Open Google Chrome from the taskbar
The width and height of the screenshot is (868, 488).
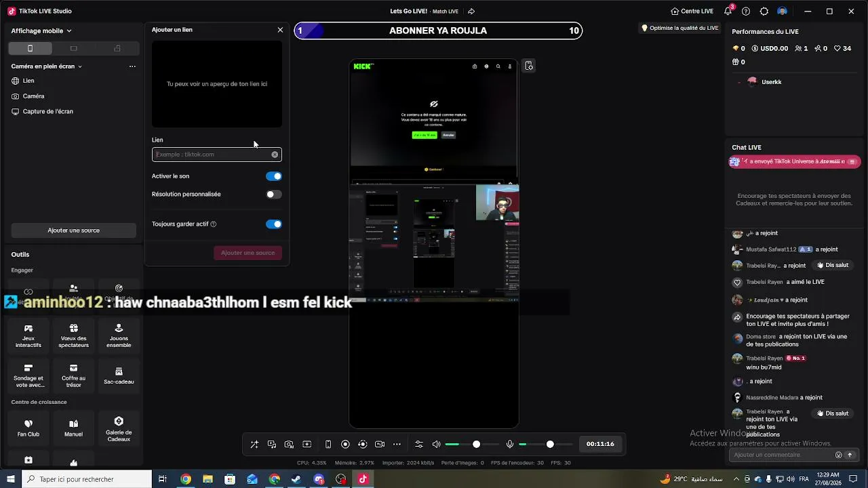186,479
